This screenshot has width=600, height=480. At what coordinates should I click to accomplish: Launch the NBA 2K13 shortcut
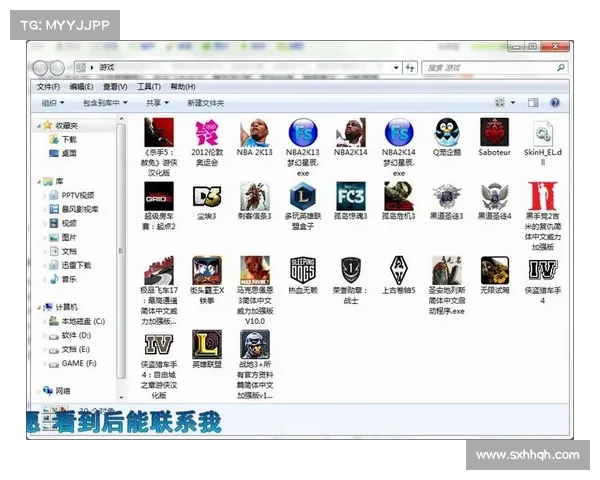point(255,132)
